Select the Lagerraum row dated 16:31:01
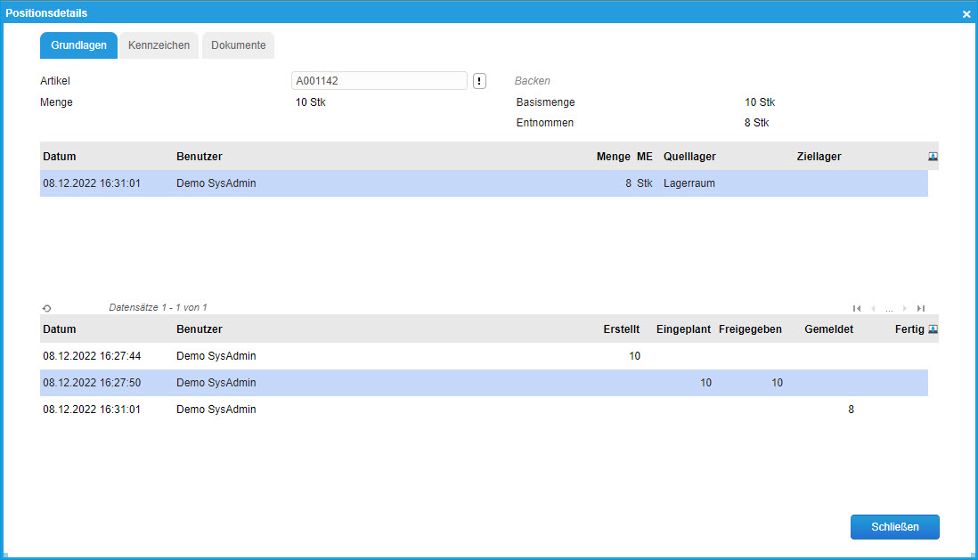This screenshot has width=978, height=560. pos(356,183)
